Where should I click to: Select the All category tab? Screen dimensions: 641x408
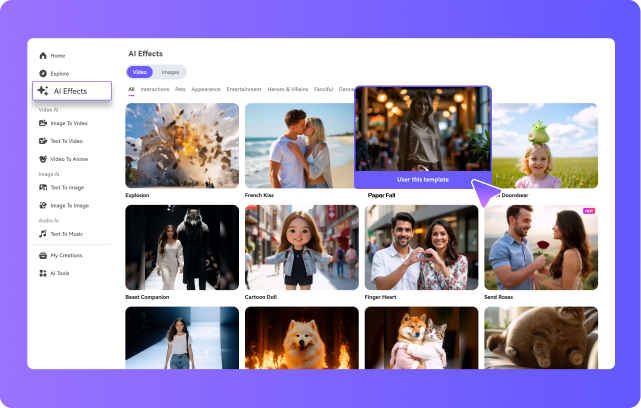coord(131,89)
